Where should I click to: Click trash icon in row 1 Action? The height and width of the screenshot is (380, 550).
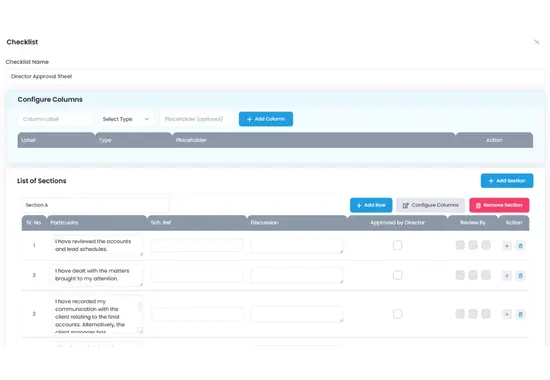pyautogui.click(x=521, y=246)
